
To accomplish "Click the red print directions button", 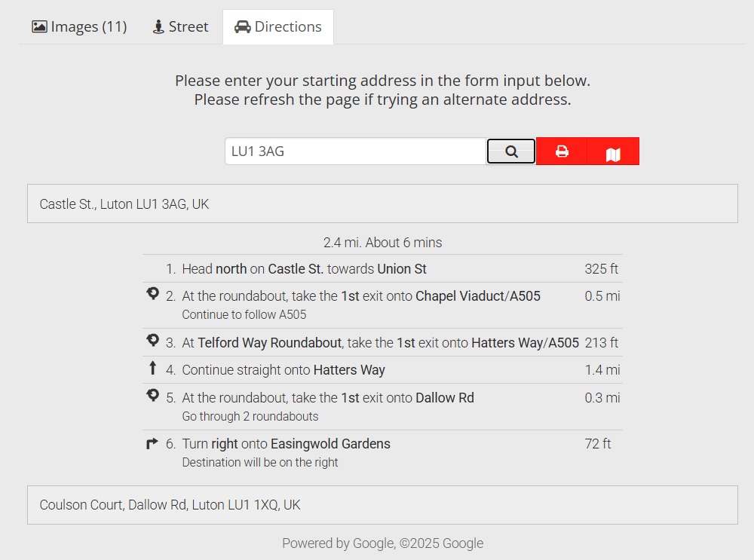I will point(562,151).
